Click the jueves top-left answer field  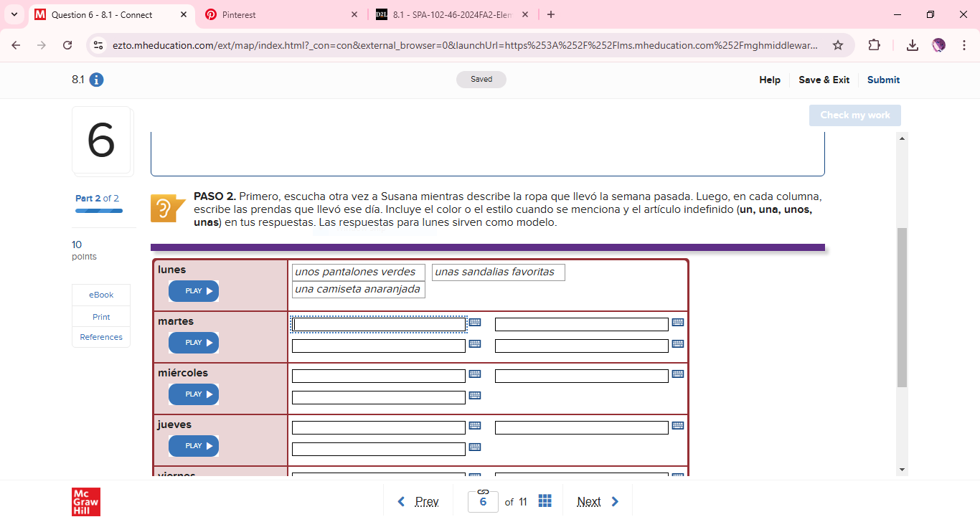(x=379, y=428)
